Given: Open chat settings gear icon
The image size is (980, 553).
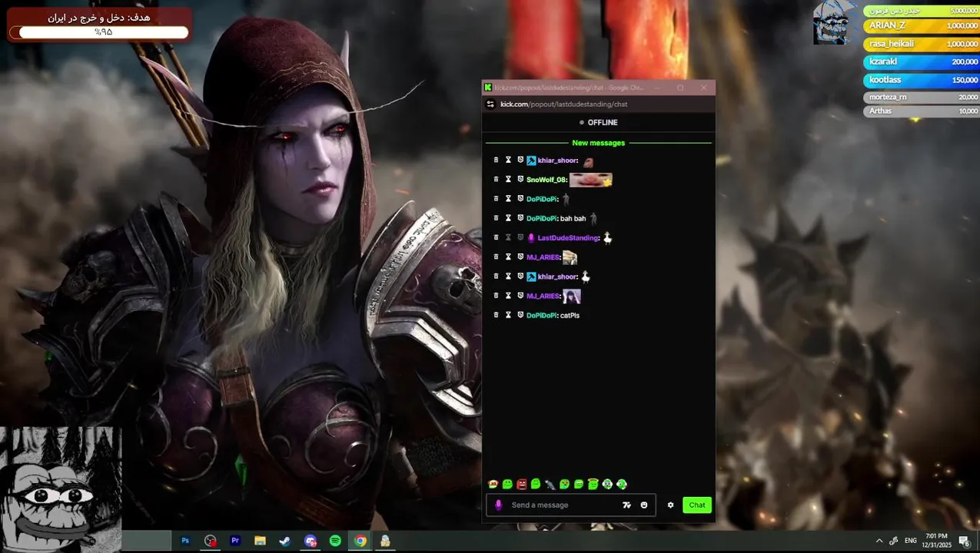Looking at the screenshot, I should pos(670,505).
